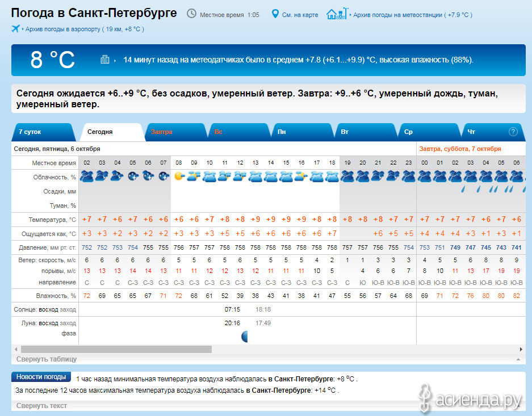
Task: Click the Местное время row label in table
Action: pos(54,163)
